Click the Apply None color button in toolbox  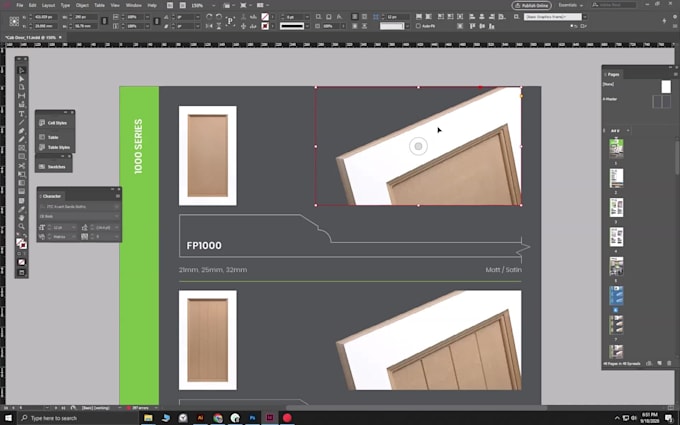21,262
